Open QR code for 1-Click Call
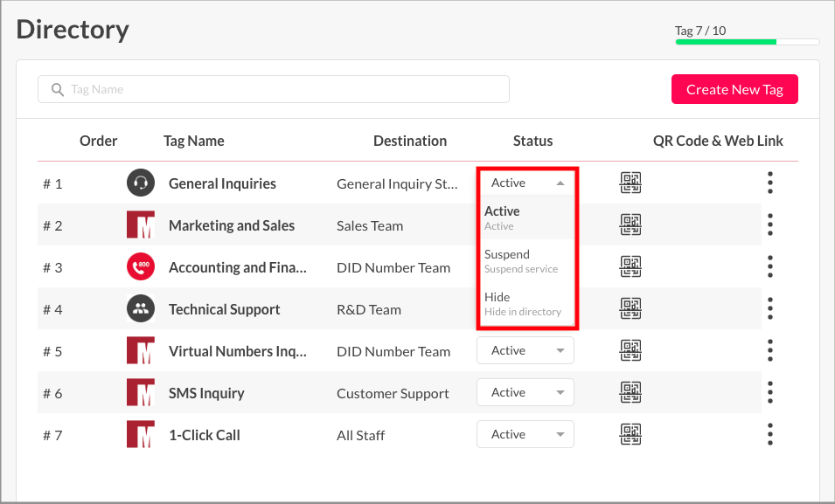This screenshot has height=504, width=835. click(x=630, y=434)
